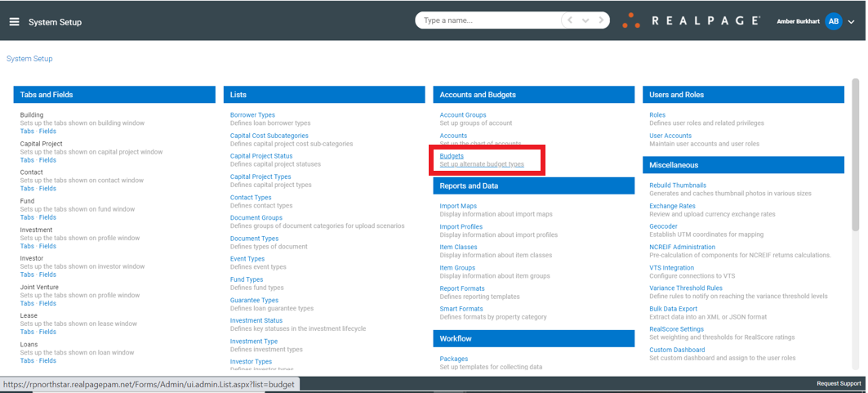Open the Investment Status list
868x393 pixels.
tap(256, 320)
